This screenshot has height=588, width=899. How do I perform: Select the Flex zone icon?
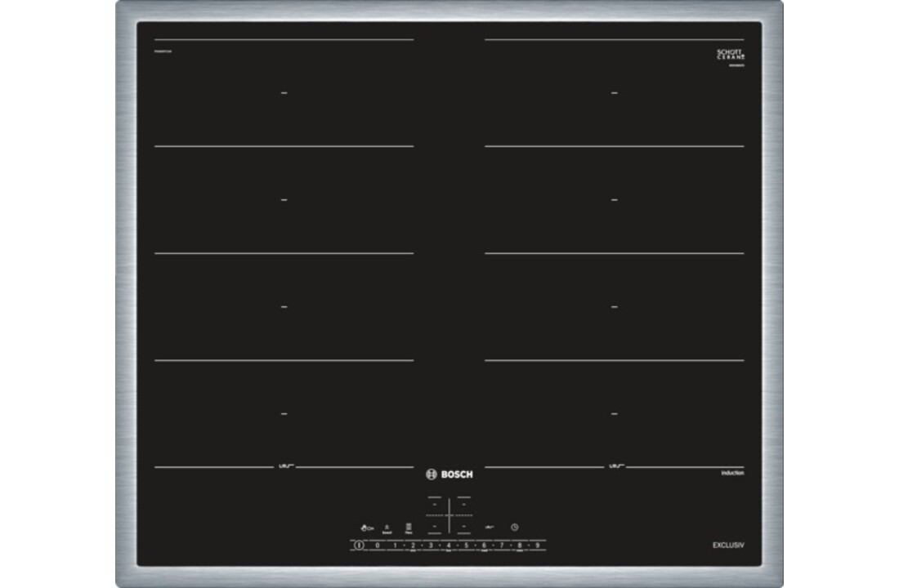click(408, 527)
